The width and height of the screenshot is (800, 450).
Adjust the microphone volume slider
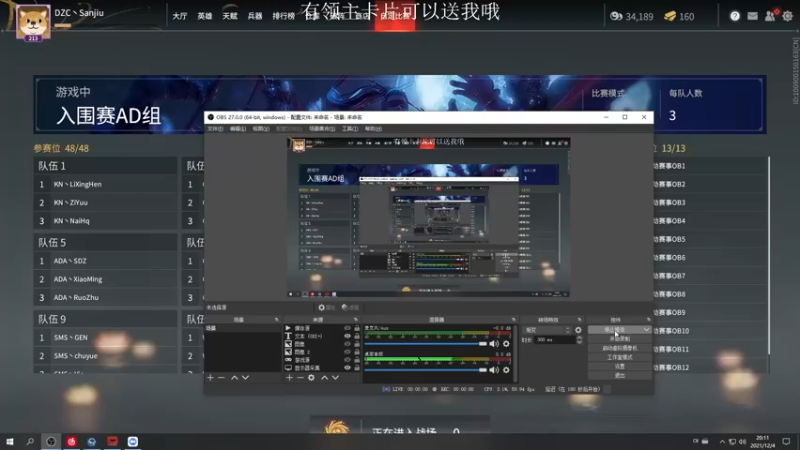426,344
